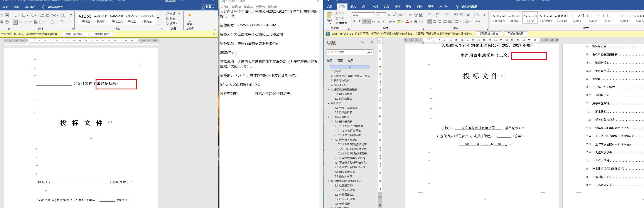This screenshot has height=208, width=644.
Task: Open the font name dropdown (宋体)
Action: [374, 15]
